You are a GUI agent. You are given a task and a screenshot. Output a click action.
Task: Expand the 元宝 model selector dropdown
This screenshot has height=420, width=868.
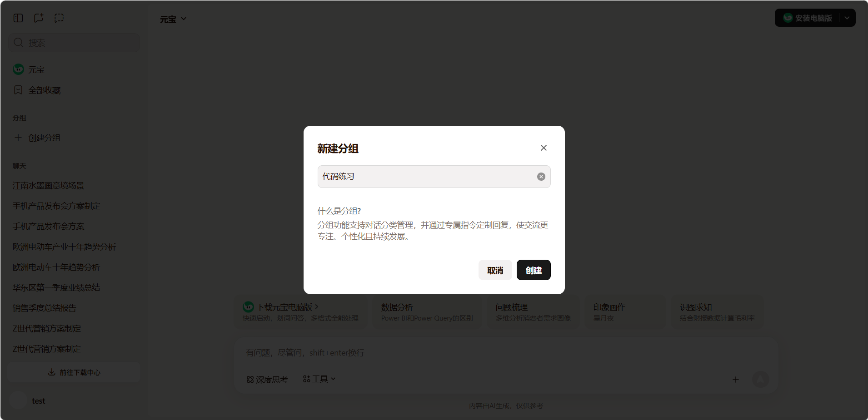tap(173, 19)
